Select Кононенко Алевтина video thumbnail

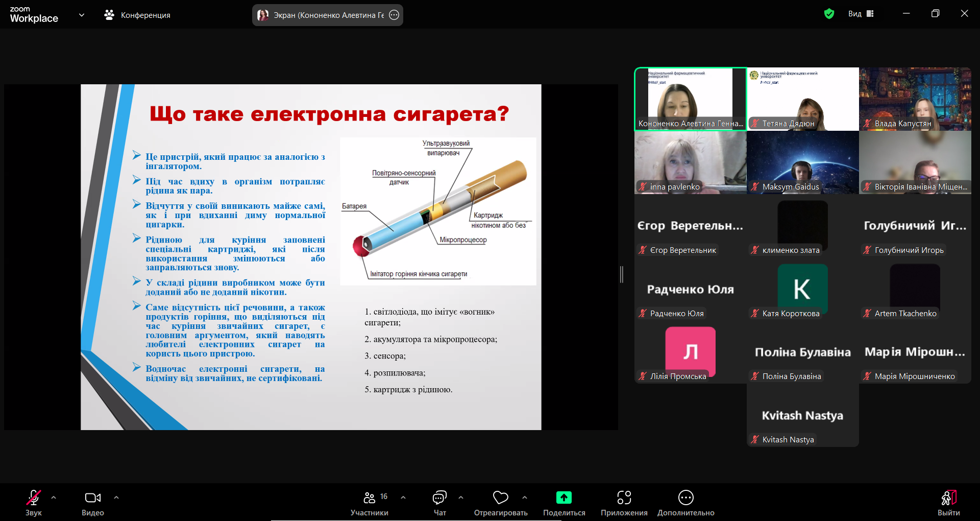(690, 99)
